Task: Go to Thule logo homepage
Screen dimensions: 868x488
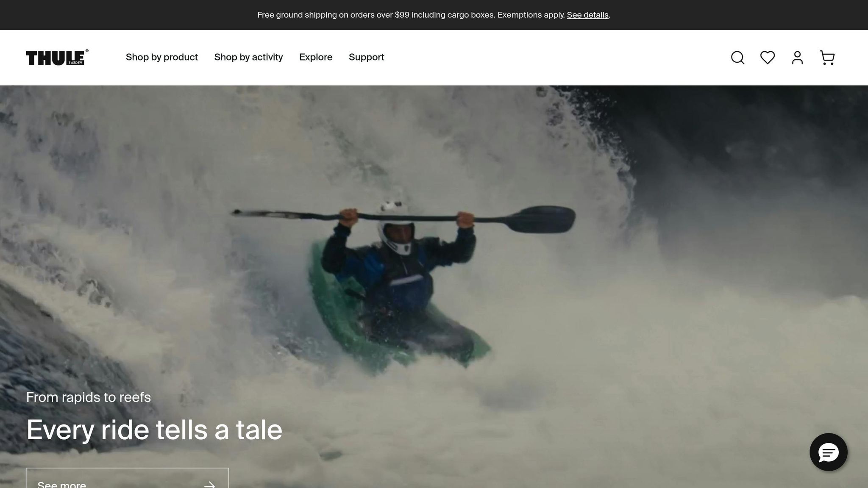Action: tap(57, 58)
